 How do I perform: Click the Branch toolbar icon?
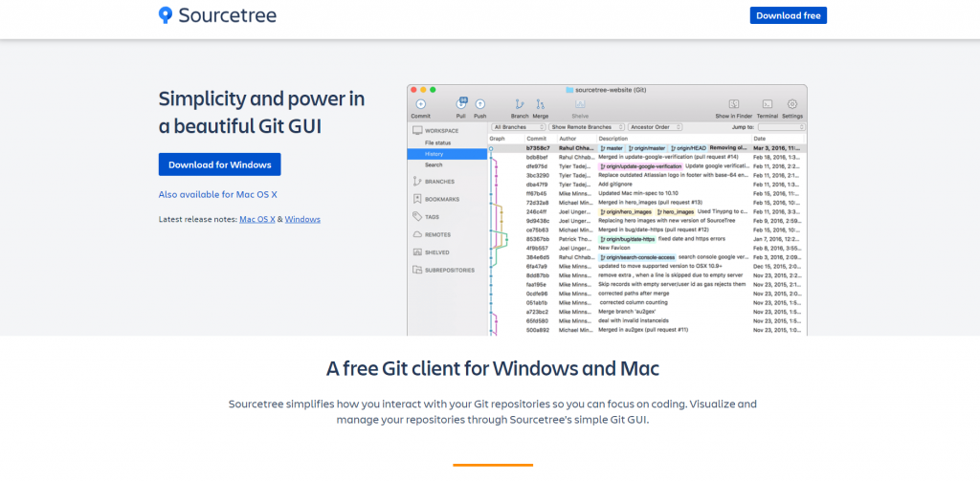(x=520, y=104)
